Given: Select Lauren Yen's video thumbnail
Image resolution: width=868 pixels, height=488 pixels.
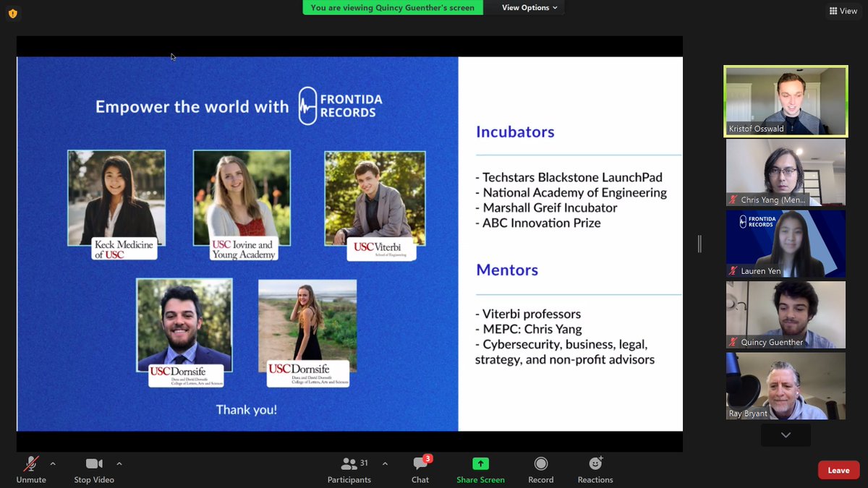Looking at the screenshot, I should tap(786, 244).
